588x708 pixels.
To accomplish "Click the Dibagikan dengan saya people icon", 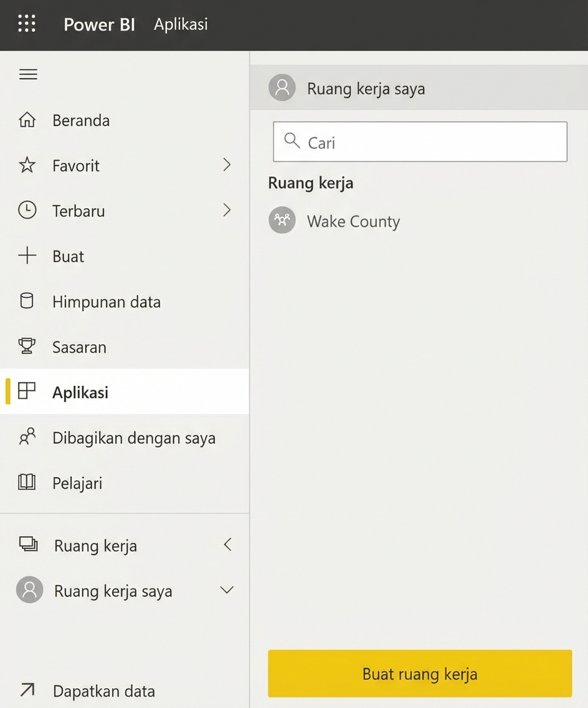I will coord(27,437).
